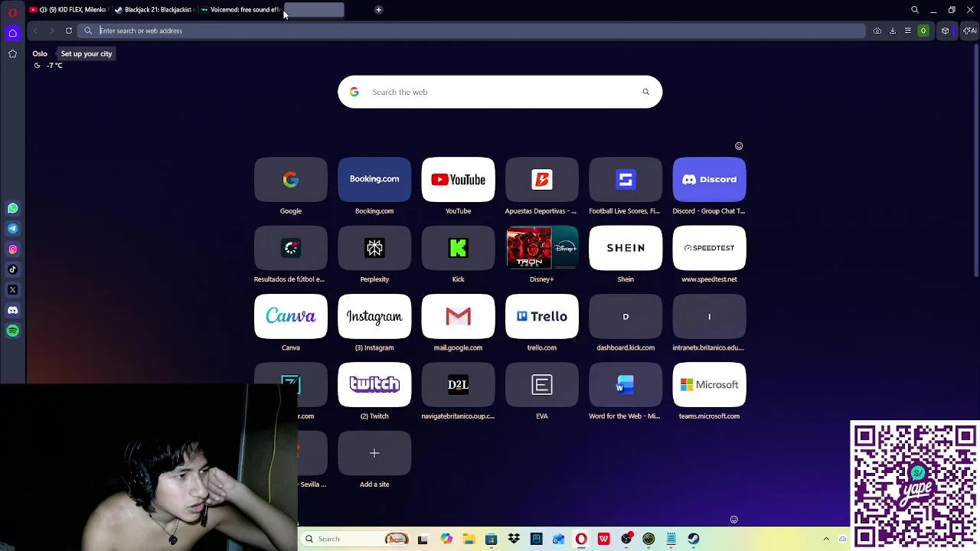
Task: Click the green ad blocker counter badge
Action: (923, 31)
